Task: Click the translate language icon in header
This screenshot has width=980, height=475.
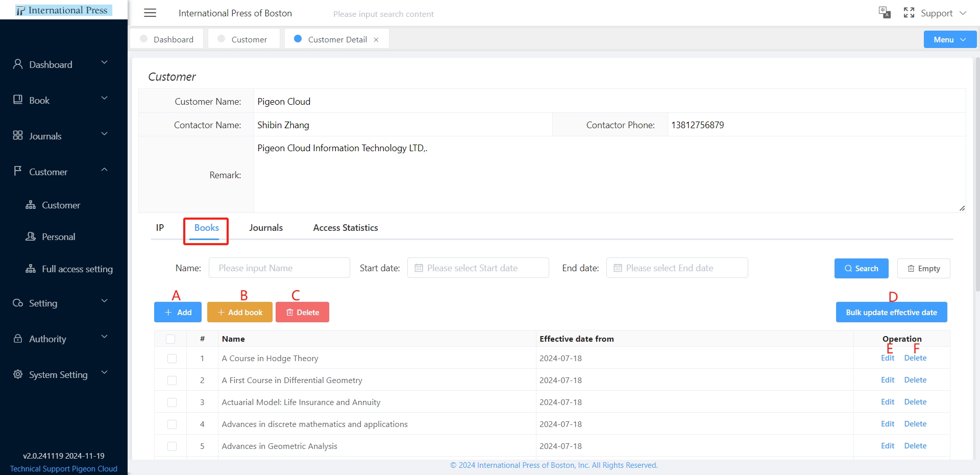Action: pyautogui.click(x=885, y=12)
